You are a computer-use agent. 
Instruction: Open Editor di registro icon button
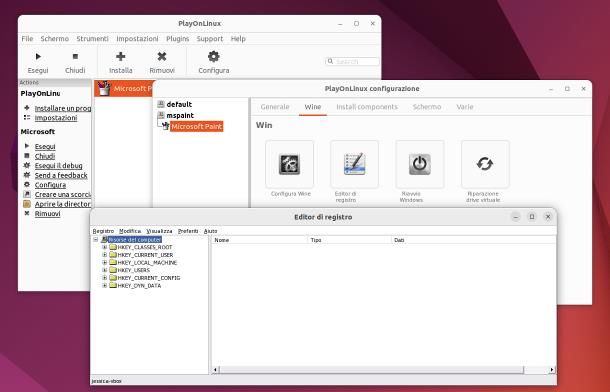pos(354,164)
